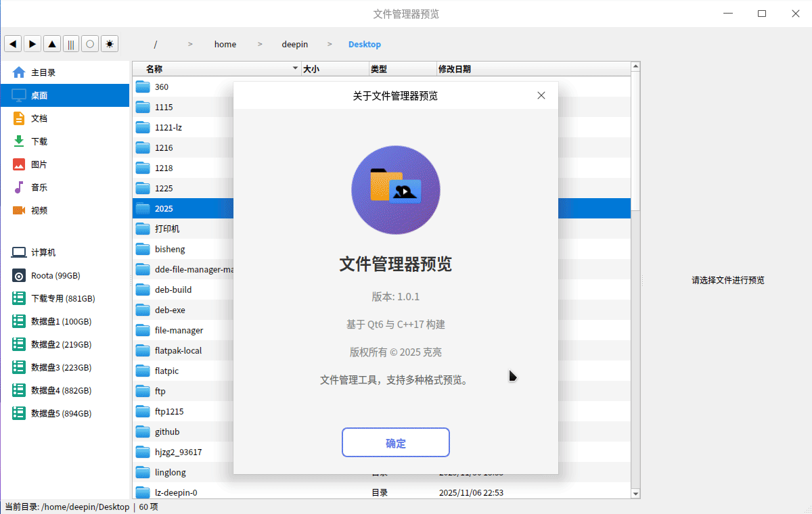This screenshot has width=812, height=514.
Task: Select the bisheng folder row
Action: 381,249
